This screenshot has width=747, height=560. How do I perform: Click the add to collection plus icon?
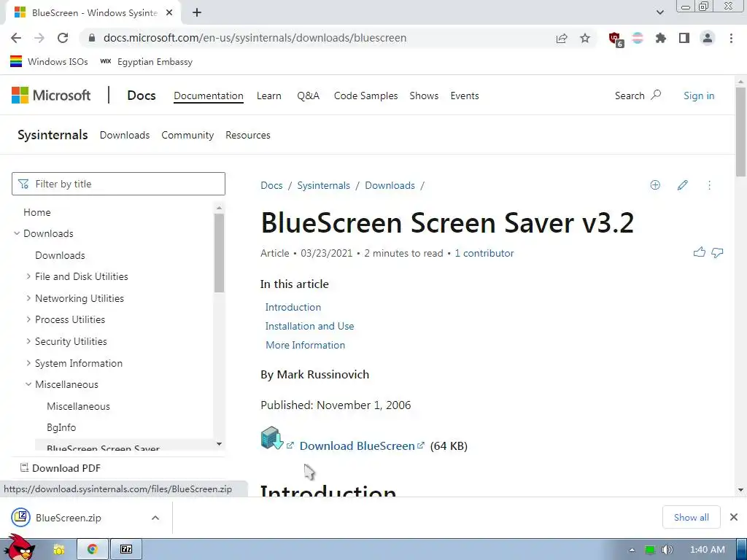coord(655,185)
